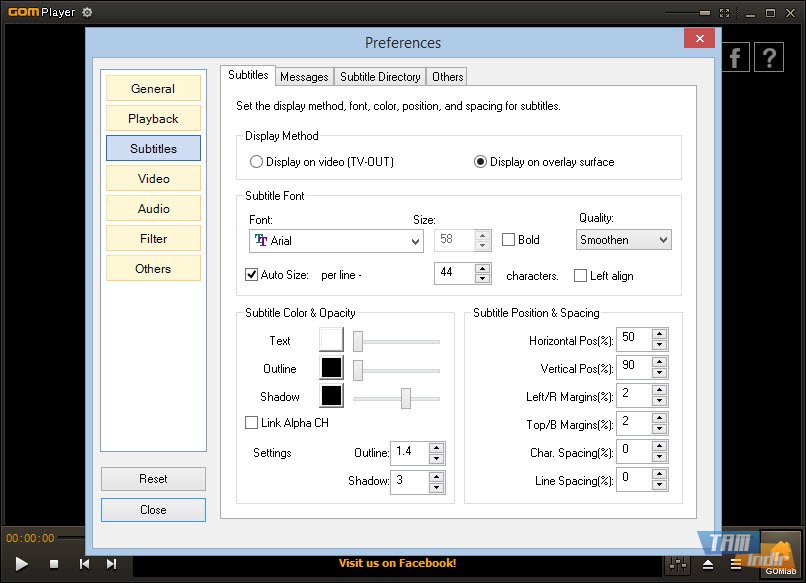806x583 pixels.
Task: Decrease Horizontal Pos percentage
Action: coord(660,344)
